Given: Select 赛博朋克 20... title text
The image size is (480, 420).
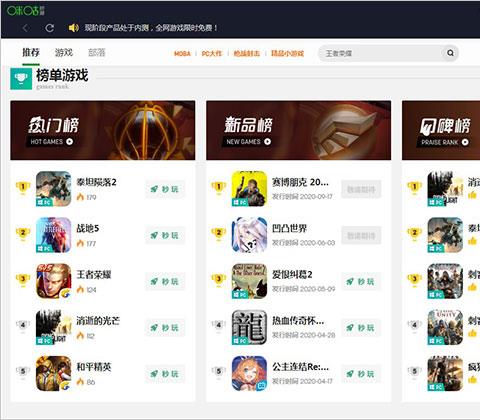Looking at the screenshot, I should click(300, 182).
